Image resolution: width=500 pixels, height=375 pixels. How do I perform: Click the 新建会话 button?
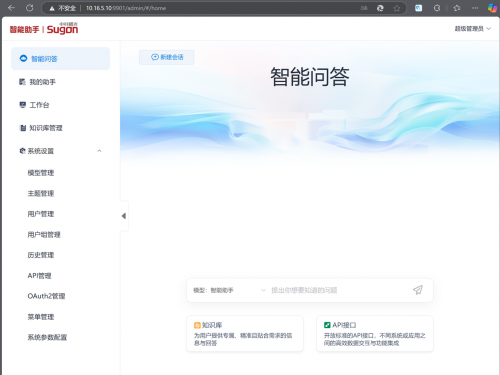tap(167, 57)
